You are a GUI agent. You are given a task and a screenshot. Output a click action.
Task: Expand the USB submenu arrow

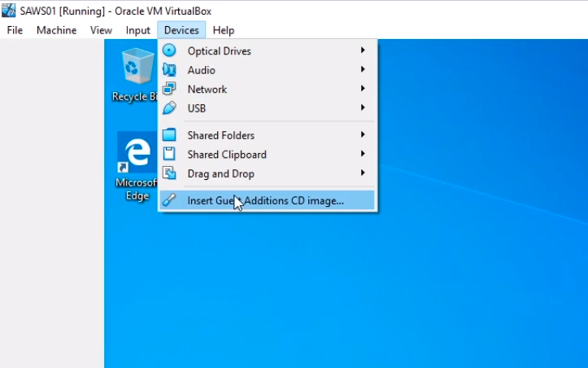[x=363, y=107]
